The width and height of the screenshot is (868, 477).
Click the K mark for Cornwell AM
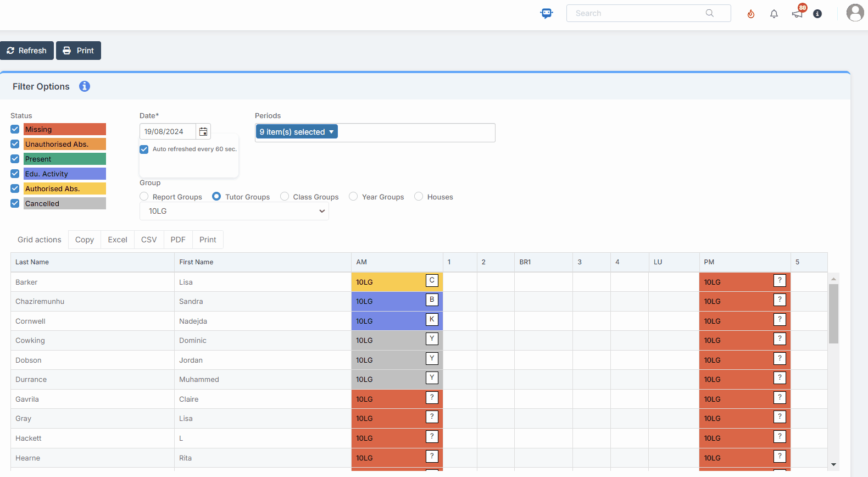(432, 319)
